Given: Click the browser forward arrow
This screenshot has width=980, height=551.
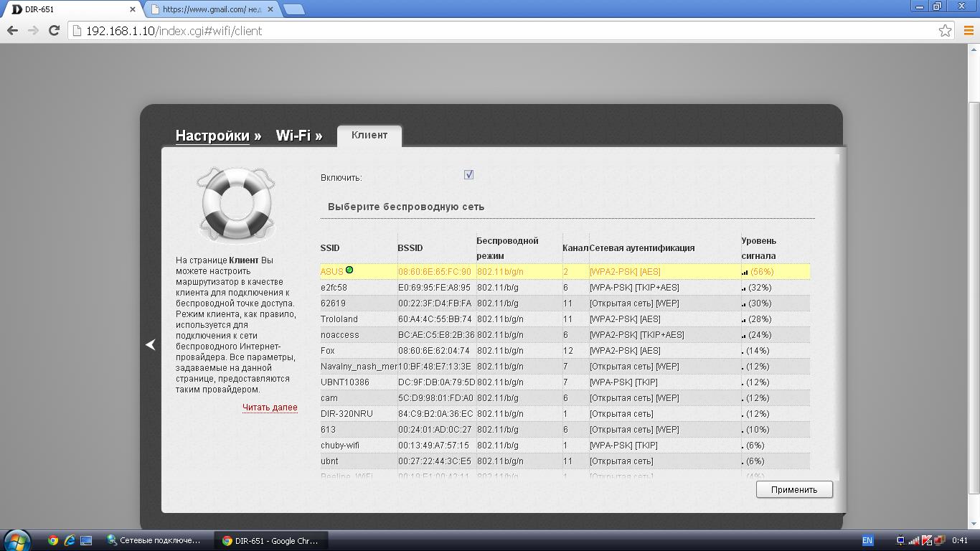Looking at the screenshot, I should coord(33,31).
